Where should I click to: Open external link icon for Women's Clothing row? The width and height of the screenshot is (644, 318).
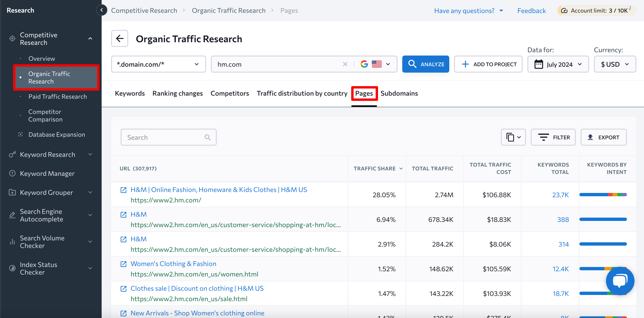click(x=123, y=264)
